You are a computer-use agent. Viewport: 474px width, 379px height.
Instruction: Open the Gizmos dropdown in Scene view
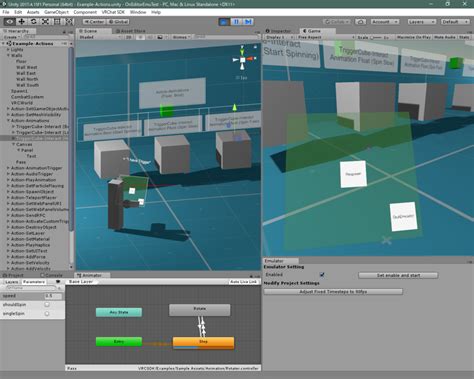click(x=182, y=37)
